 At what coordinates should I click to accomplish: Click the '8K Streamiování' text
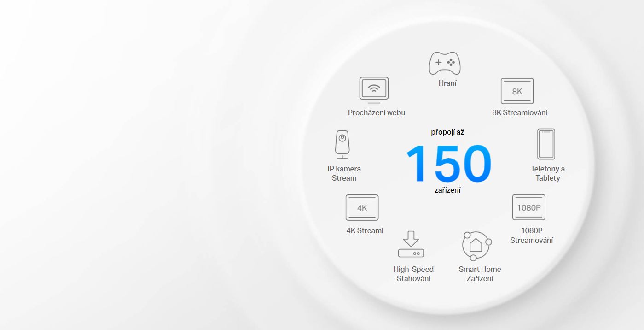coord(520,113)
